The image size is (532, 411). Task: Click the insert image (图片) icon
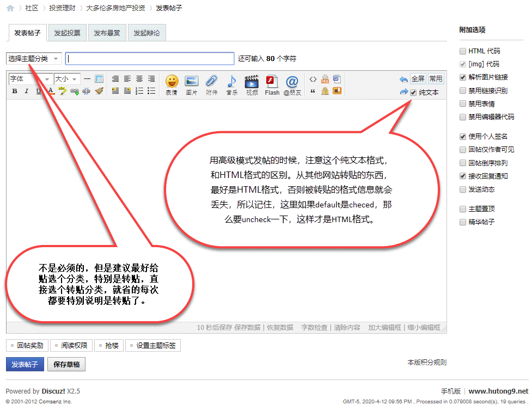(x=192, y=83)
